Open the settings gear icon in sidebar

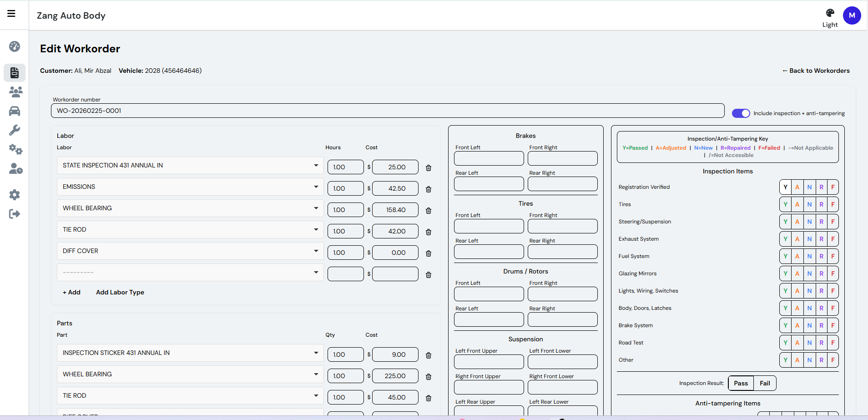tap(15, 195)
